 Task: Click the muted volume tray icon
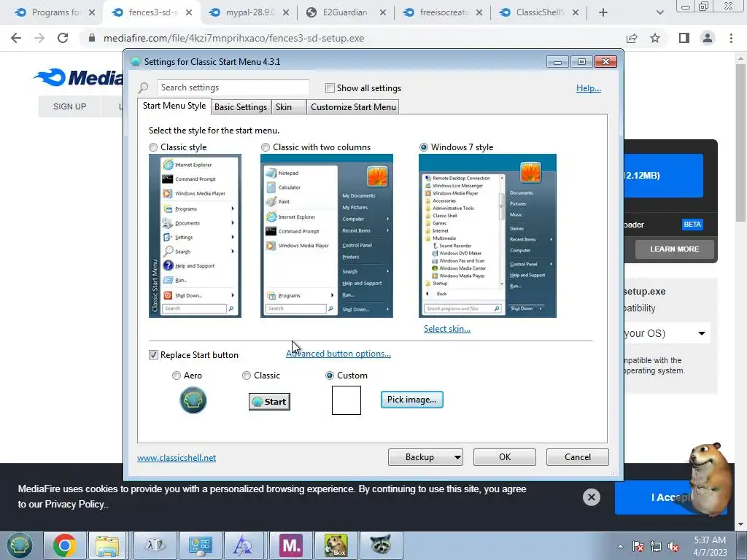coord(673,547)
